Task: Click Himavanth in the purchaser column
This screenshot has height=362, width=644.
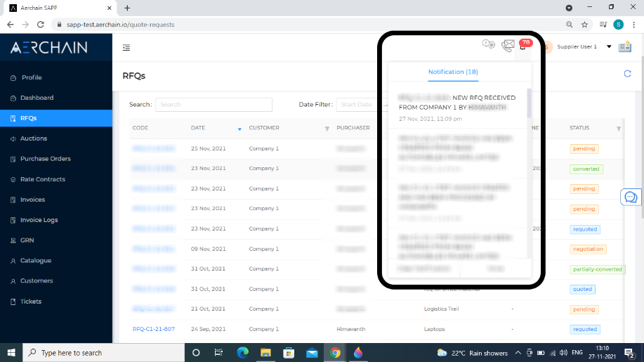Action: pos(350,329)
